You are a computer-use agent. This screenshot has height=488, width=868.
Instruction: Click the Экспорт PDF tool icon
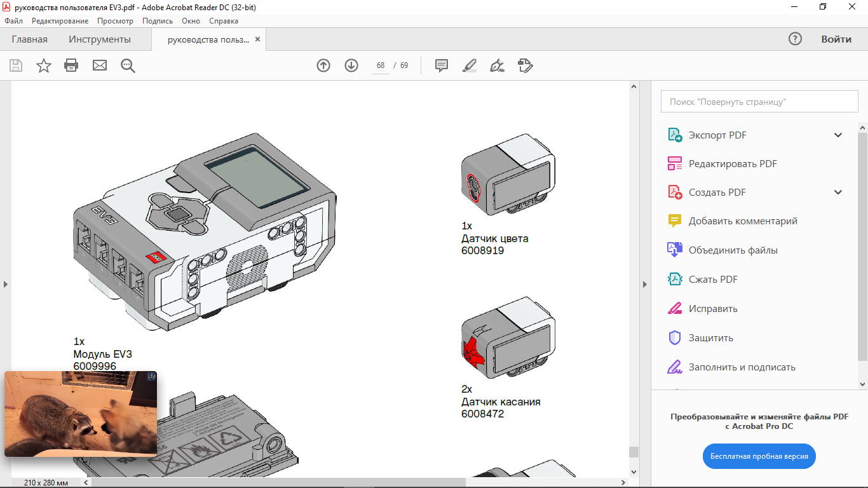tap(674, 135)
